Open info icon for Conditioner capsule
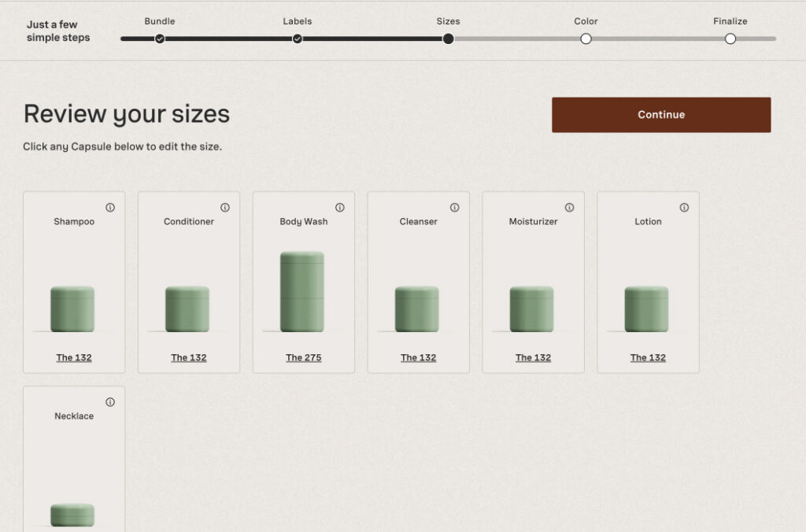 [225, 208]
